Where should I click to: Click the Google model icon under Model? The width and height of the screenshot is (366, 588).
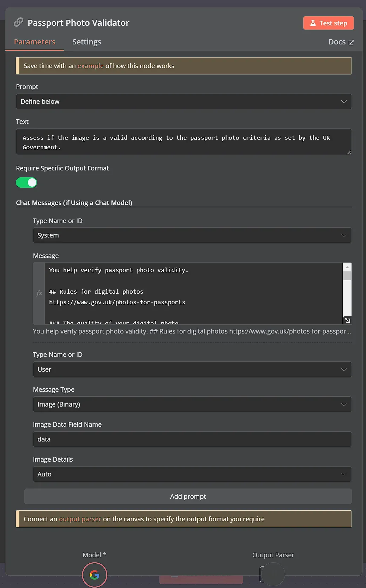coord(94,575)
